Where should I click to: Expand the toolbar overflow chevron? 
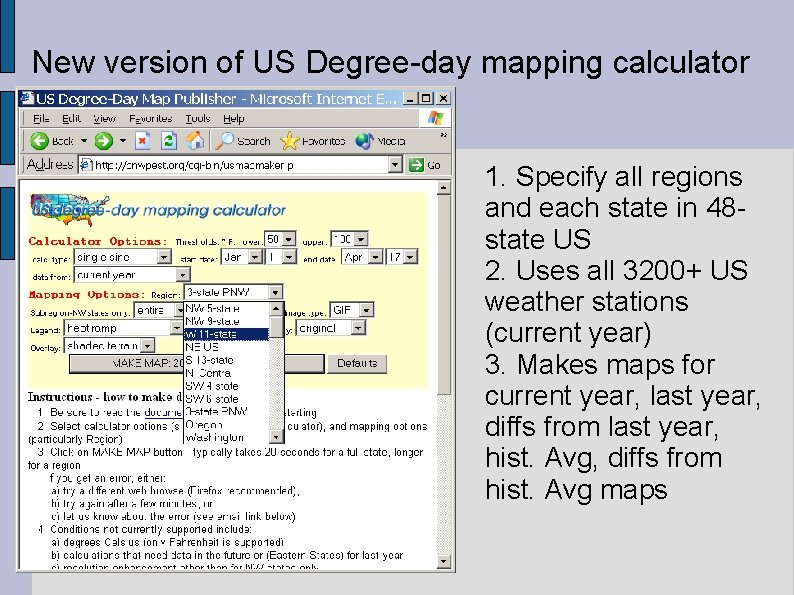point(444,135)
